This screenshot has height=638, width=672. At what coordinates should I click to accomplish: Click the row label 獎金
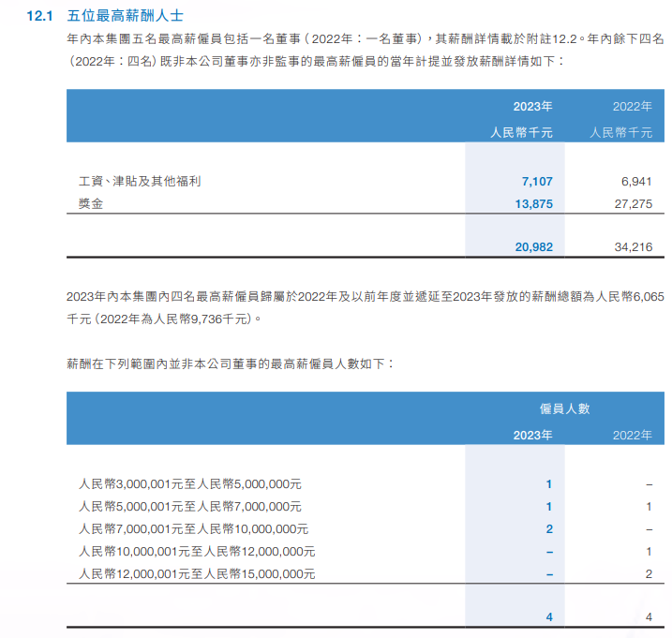91,203
